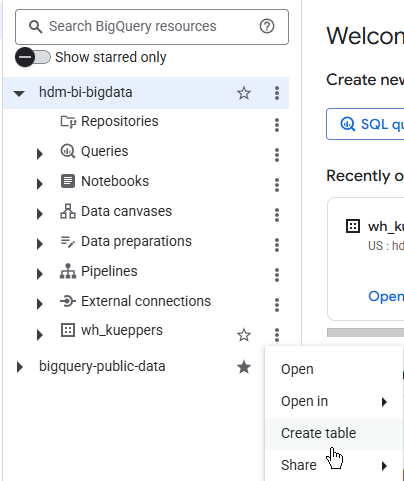The width and height of the screenshot is (404, 481).
Task: Star the wh_kueppers dataset
Action: pos(244,335)
